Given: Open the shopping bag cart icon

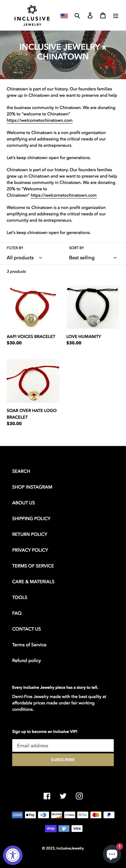Looking at the screenshot, I should pyautogui.click(x=103, y=15).
